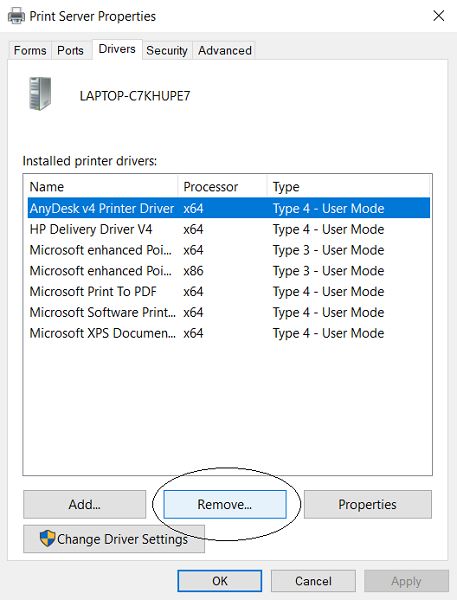Click Change Driver Settings button
The width and height of the screenshot is (457, 600).
114,539
